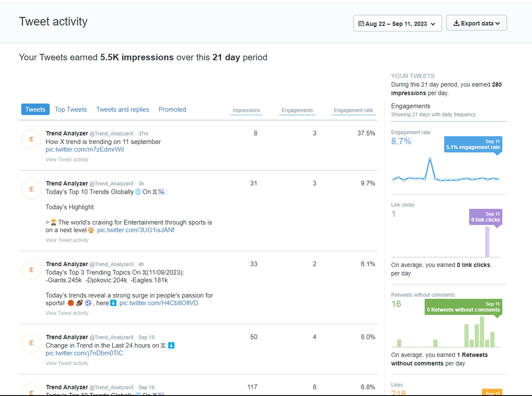The height and width of the screenshot is (396, 532).
Task: Click the YOUR TWEETS sidebar heading
Action: point(413,76)
